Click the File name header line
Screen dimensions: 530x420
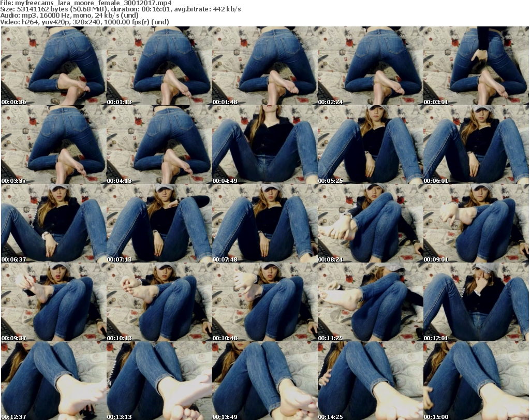click(86, 3)
